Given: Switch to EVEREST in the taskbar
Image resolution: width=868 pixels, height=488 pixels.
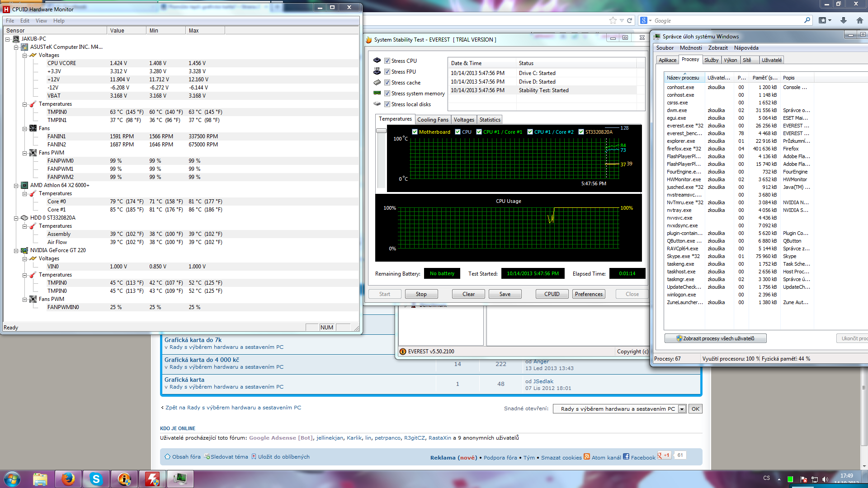Looking at the screenshot, I should [x=124, y=479].
